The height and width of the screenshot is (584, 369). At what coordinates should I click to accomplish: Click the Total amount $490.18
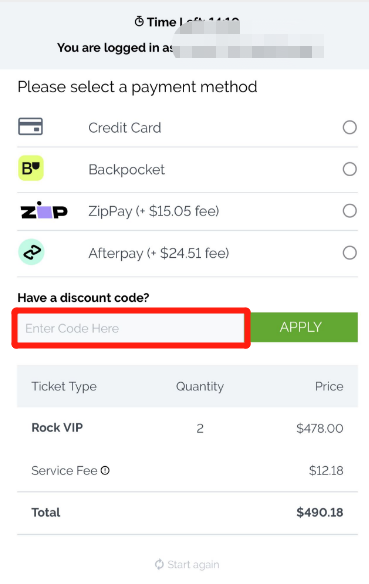pos(320,512)
